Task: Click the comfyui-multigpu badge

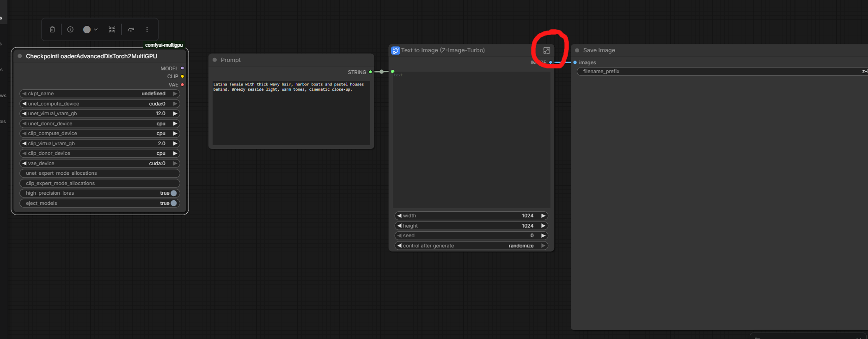Action: 164,45
